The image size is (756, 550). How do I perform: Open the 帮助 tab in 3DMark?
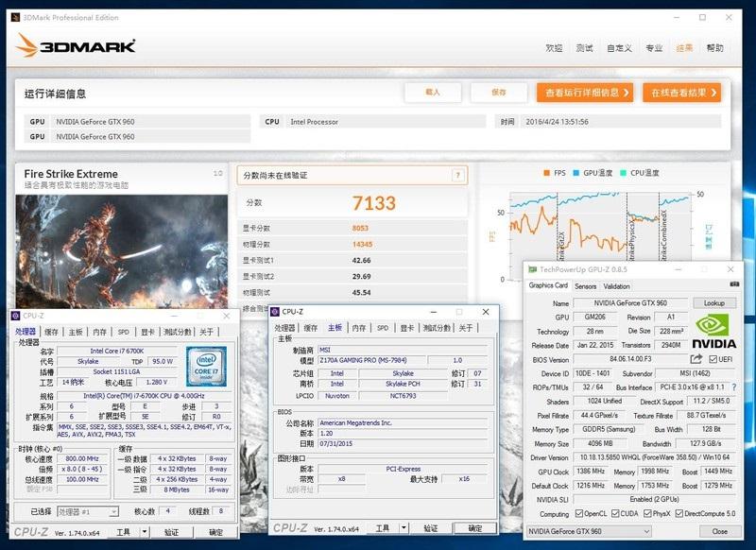click(x=715, y=47)
